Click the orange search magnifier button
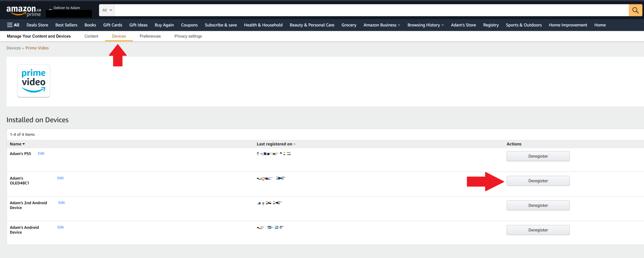Viewport: 644px width, 258px height. (635, 10)
